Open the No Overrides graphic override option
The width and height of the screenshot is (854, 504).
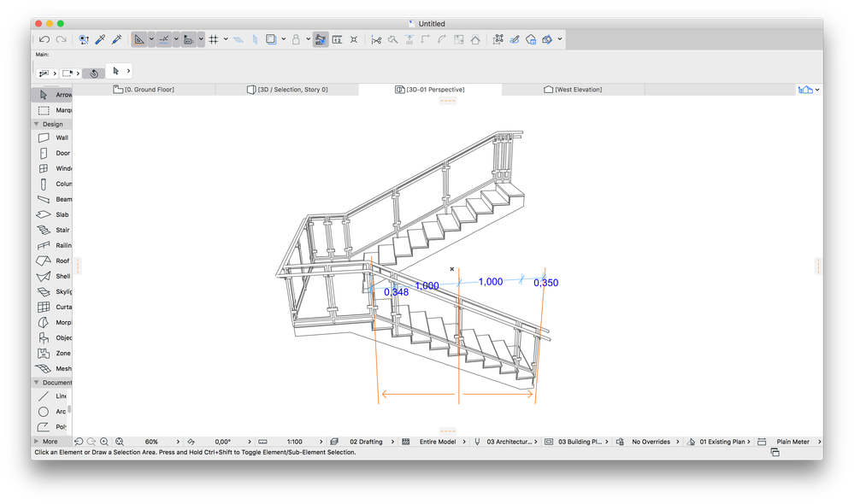click(651, 442)
